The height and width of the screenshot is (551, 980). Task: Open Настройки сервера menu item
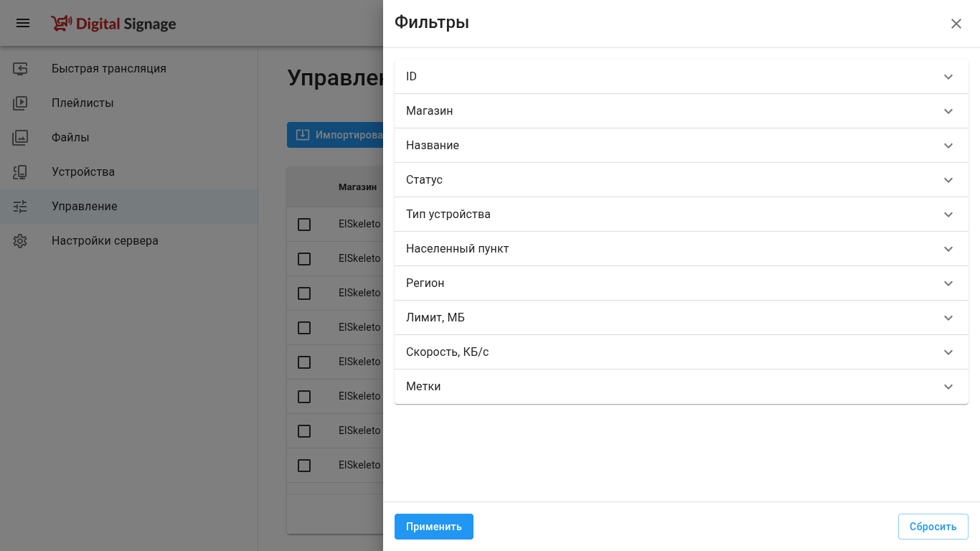coord(105,241)
